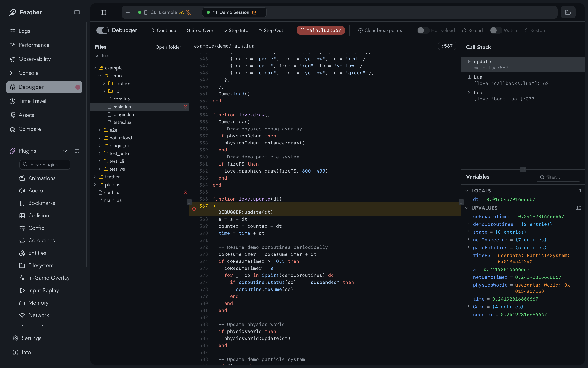
Task: Click the Feather logo
Action: point(12,12)
